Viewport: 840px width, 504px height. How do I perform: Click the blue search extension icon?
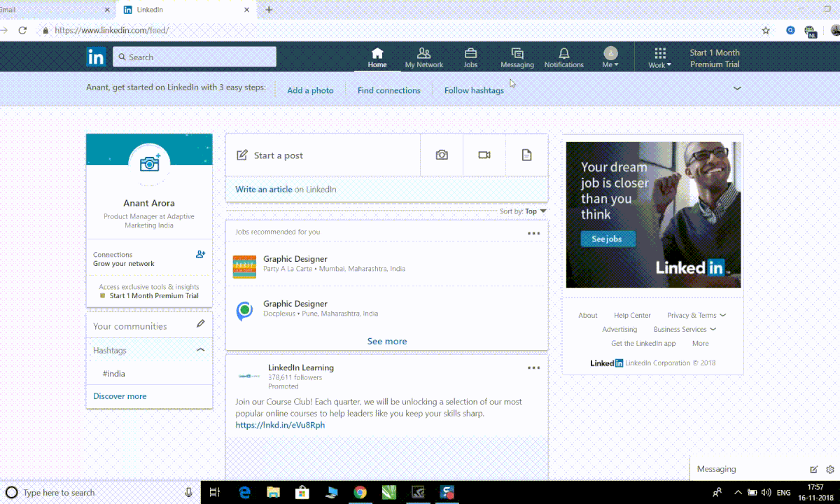(x=790, y=31)
